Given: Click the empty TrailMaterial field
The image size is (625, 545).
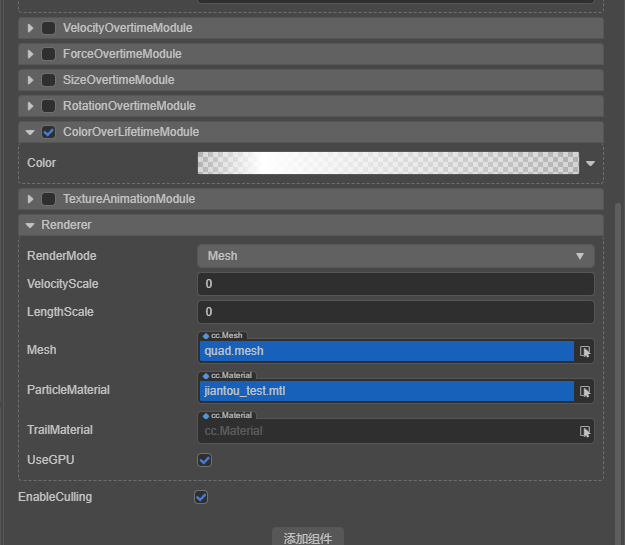Looking at the screenshot, I should [387, 431].
